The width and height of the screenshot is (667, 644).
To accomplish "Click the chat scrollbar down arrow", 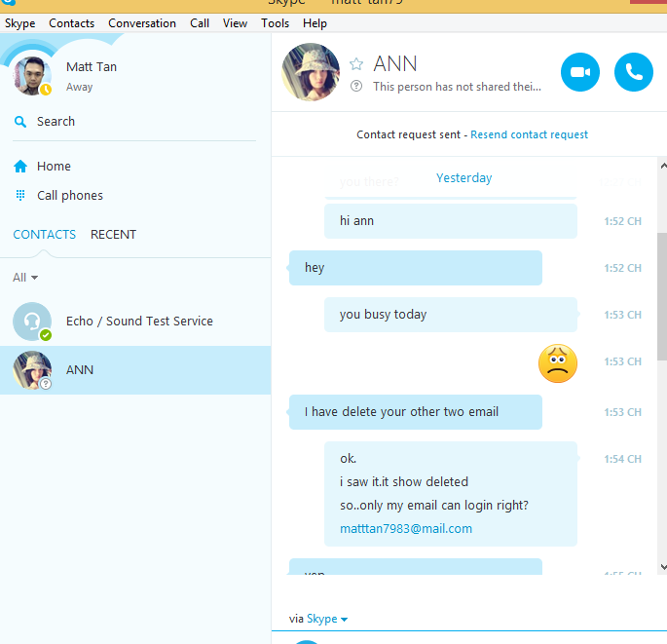I will pyautogui.click(x=662, y=567).
